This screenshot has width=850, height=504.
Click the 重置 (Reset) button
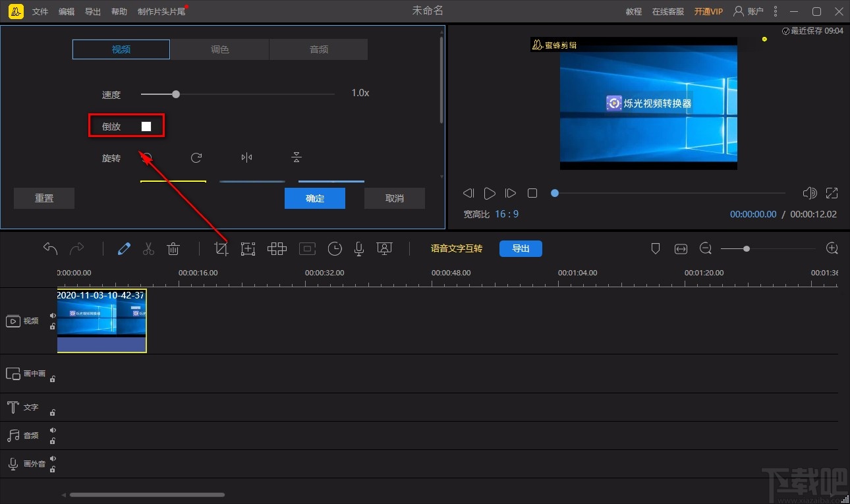point(44,198)
